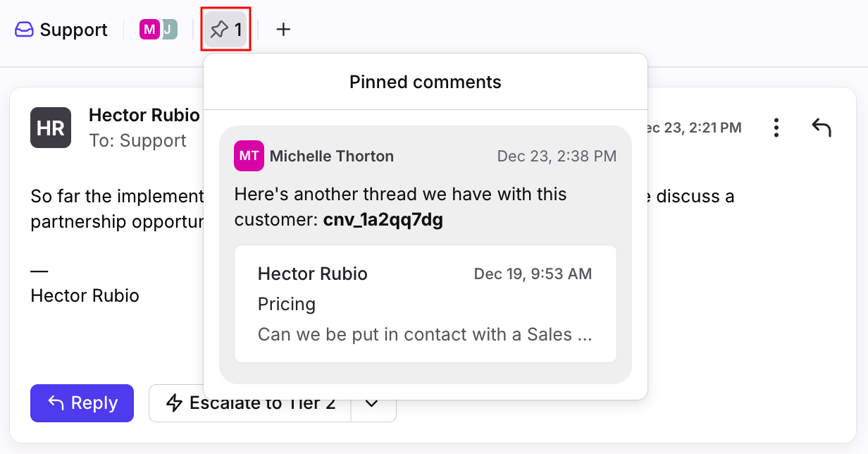Click the Michelle Thorton author name
Viewport: 868px width, 454px height.
click(x=331, y=156)
